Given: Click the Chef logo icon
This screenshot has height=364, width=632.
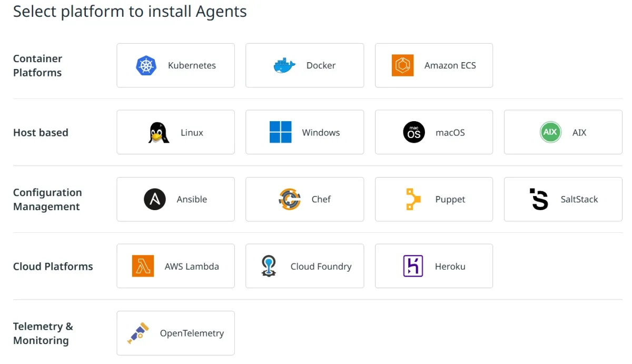Looking at the screenshot, I should pyautogui.click(x=290, y=199).
